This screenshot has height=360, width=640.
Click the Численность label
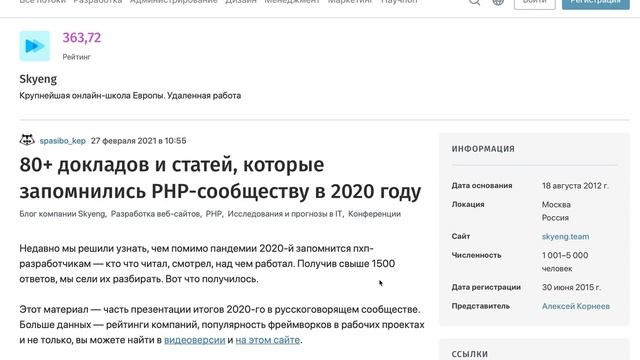point(476,255)
